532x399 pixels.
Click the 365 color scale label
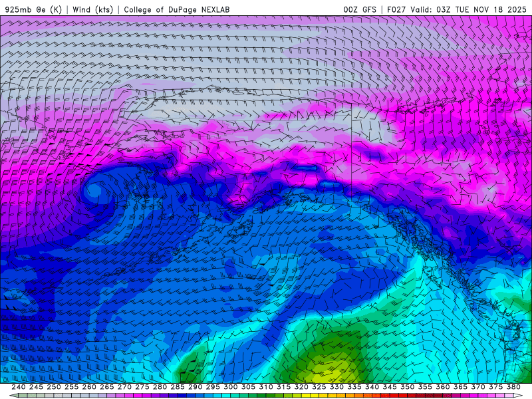click(x=460, y=387)
